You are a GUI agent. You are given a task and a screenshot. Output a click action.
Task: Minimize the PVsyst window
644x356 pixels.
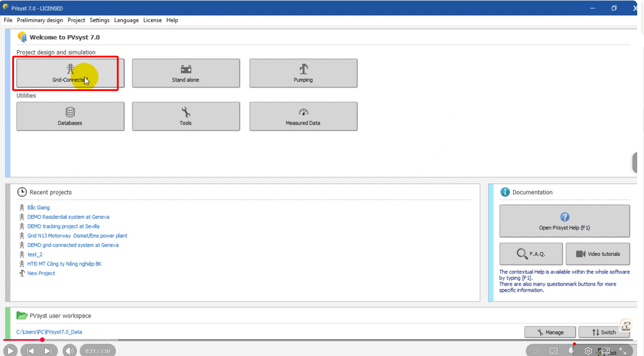coord(592,8)
